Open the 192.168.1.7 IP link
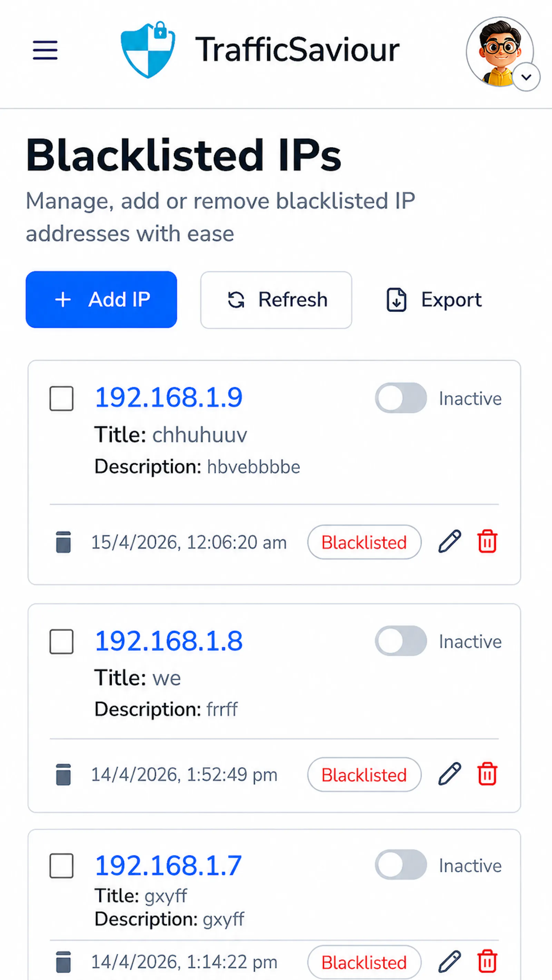The image size is (552, 980). tap(168, 866)
